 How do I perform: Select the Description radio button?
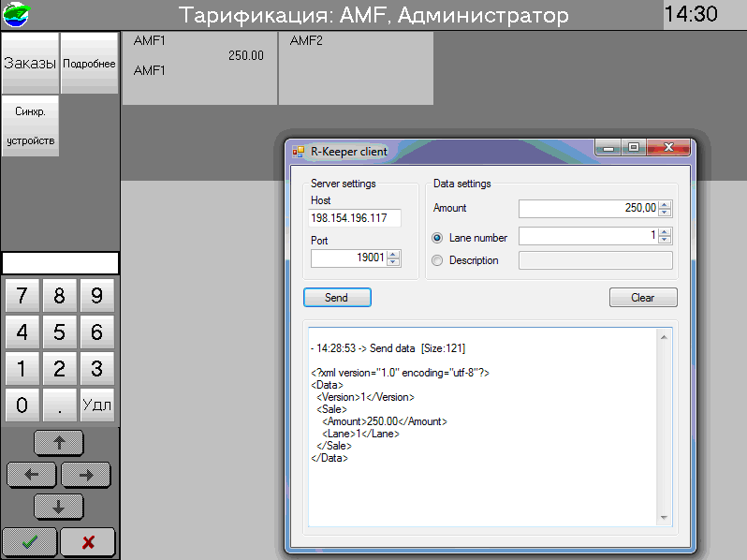click(437, 260)
